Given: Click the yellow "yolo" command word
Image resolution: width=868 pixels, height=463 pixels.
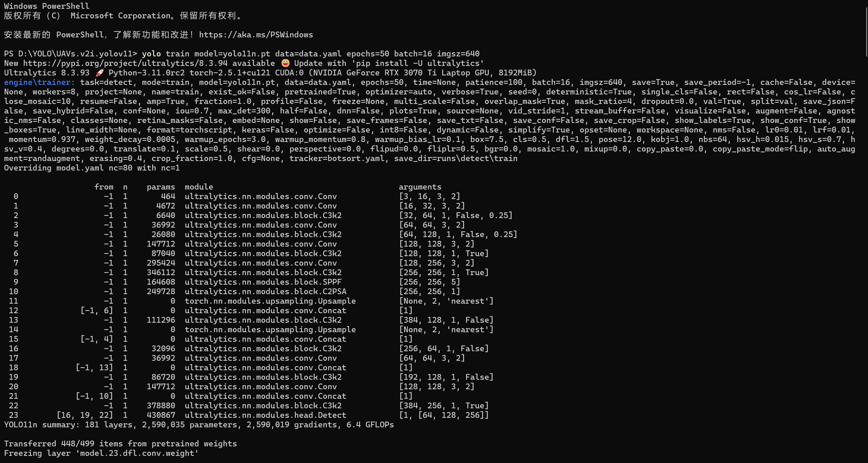Looking at the screenshot, I should pos(151,54).
